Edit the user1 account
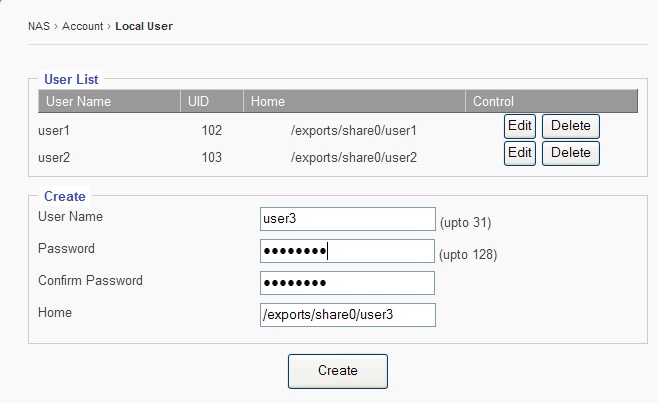 coord(519,126)
